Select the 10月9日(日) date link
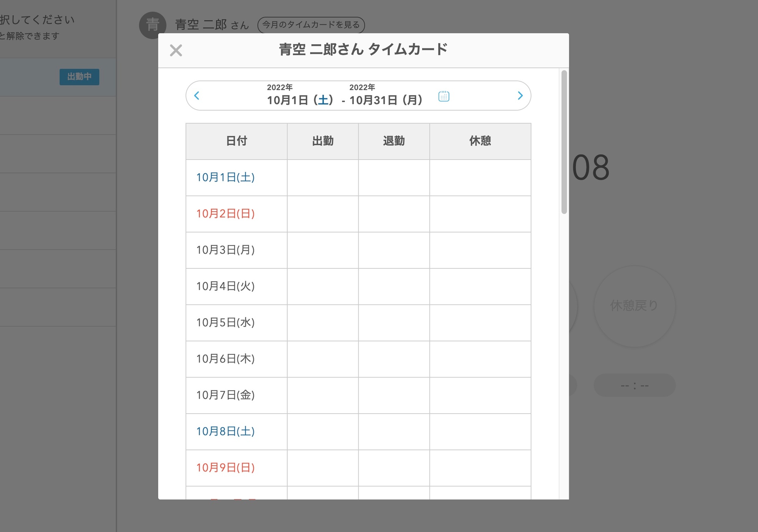This screenshot has height=532, width=758. [226, 468]
